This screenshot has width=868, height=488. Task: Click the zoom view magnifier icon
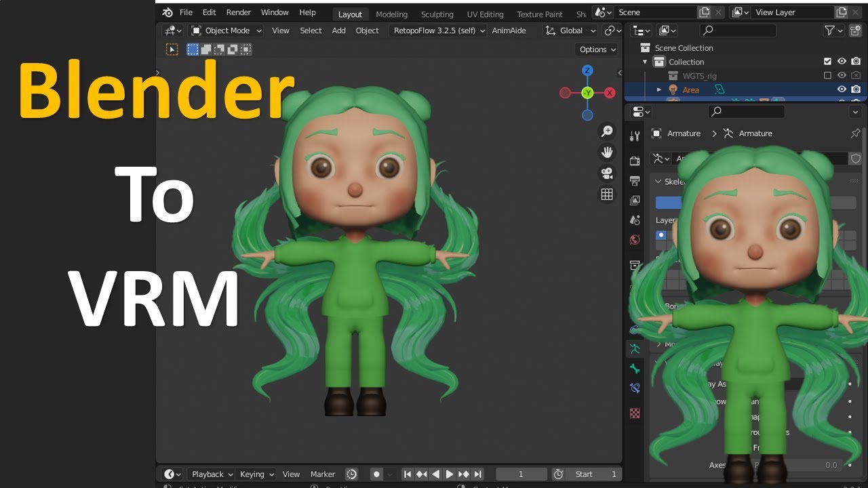607,131
